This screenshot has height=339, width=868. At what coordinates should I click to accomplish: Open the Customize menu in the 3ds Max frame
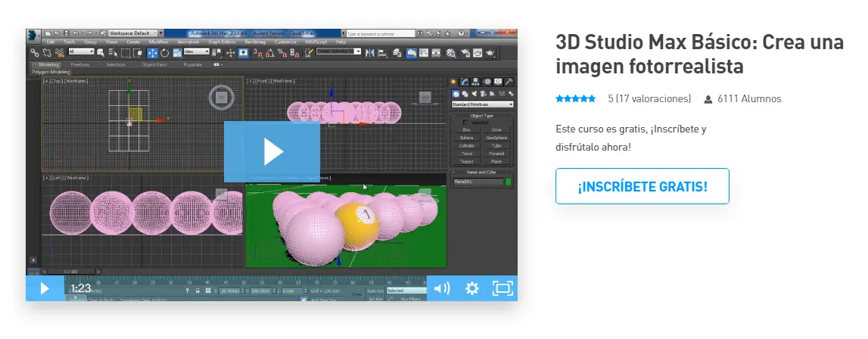(285, 42)
